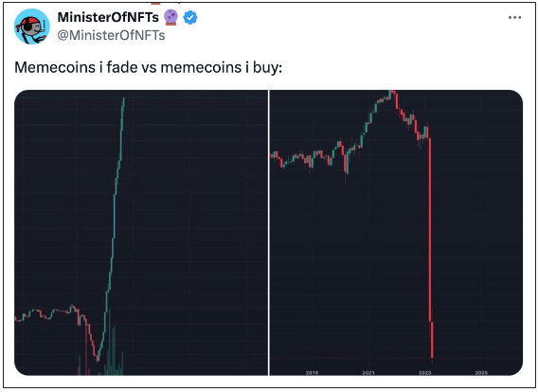This screenshot has width=538, height=392.
Task: Open MinisterOfNFTs profile avatar picture
Action: 32,27
